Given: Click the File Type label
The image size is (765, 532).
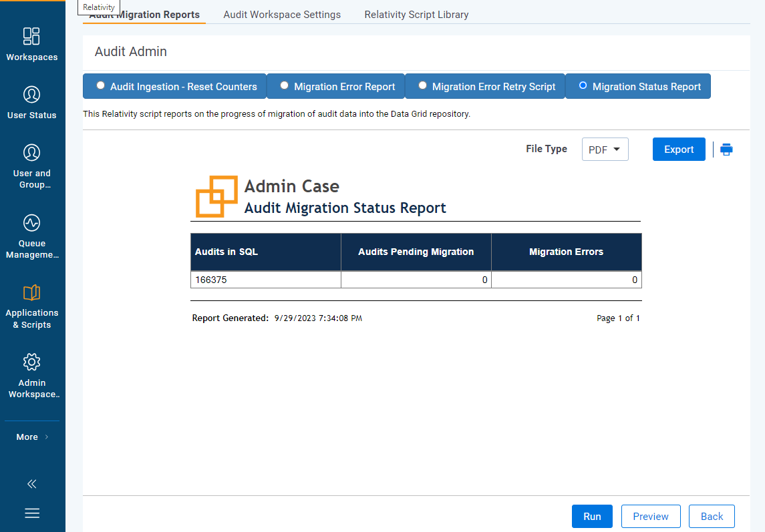Looking at the screenshot, I should point(547,149).
